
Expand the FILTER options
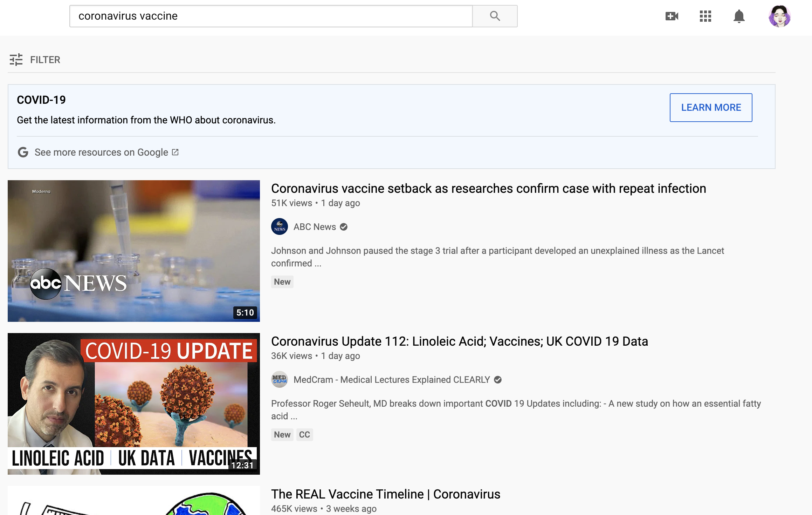click(x=45, y=60)
